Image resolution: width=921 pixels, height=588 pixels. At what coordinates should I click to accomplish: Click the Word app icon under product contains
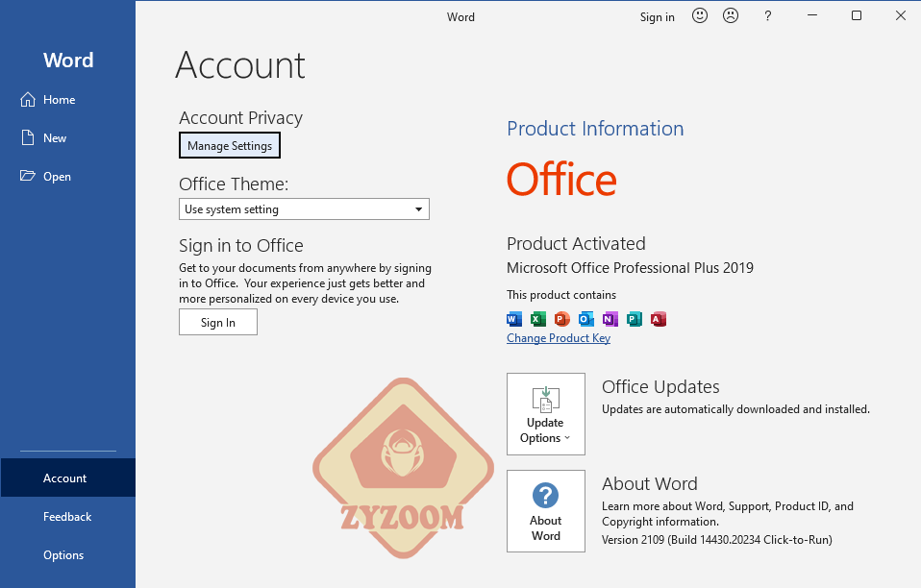[x=514, y=319]
